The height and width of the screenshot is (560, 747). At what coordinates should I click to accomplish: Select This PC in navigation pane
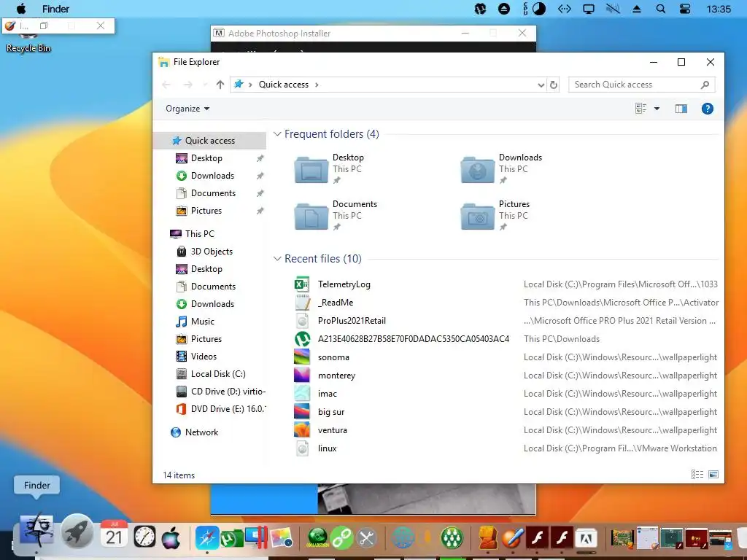point(200,234)
